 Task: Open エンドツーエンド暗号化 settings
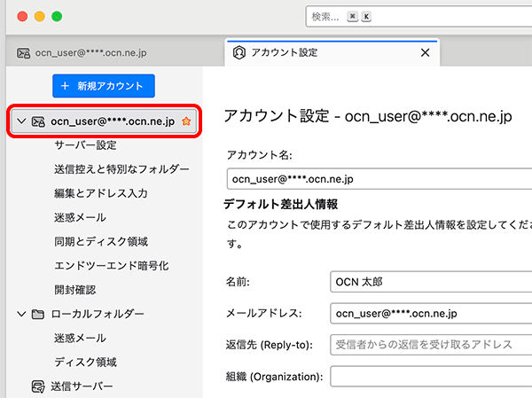pyautogui.click(x=111, y=265)
